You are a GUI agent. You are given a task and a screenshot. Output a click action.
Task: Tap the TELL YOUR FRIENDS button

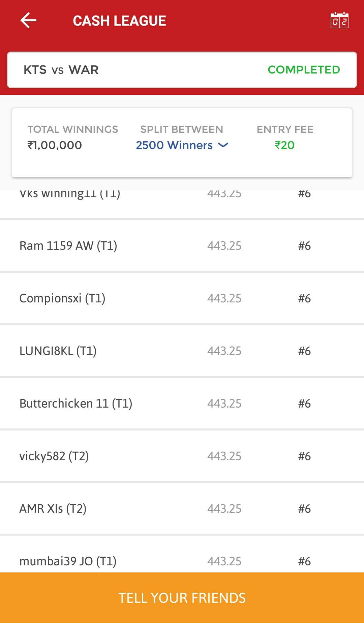coord(182,598)
